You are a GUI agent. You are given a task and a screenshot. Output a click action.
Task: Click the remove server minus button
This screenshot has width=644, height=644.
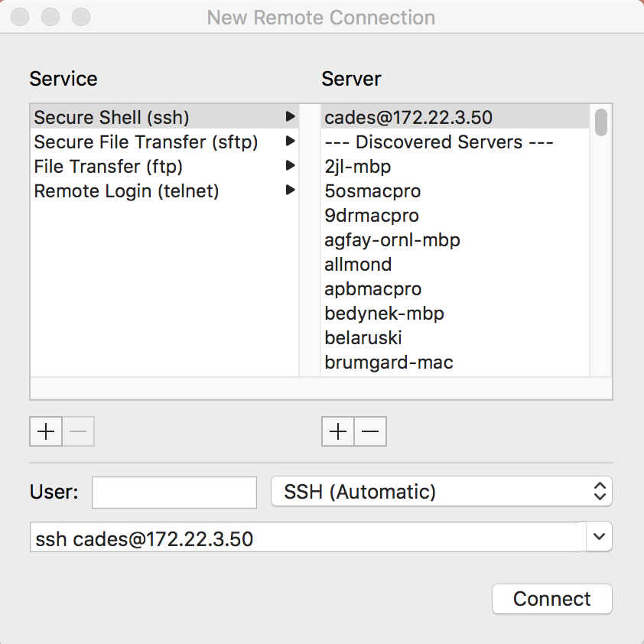[370, 432]
